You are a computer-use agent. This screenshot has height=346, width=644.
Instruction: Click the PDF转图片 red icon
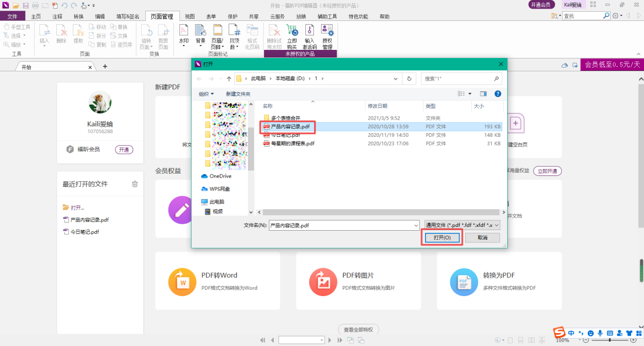[323, 282]
